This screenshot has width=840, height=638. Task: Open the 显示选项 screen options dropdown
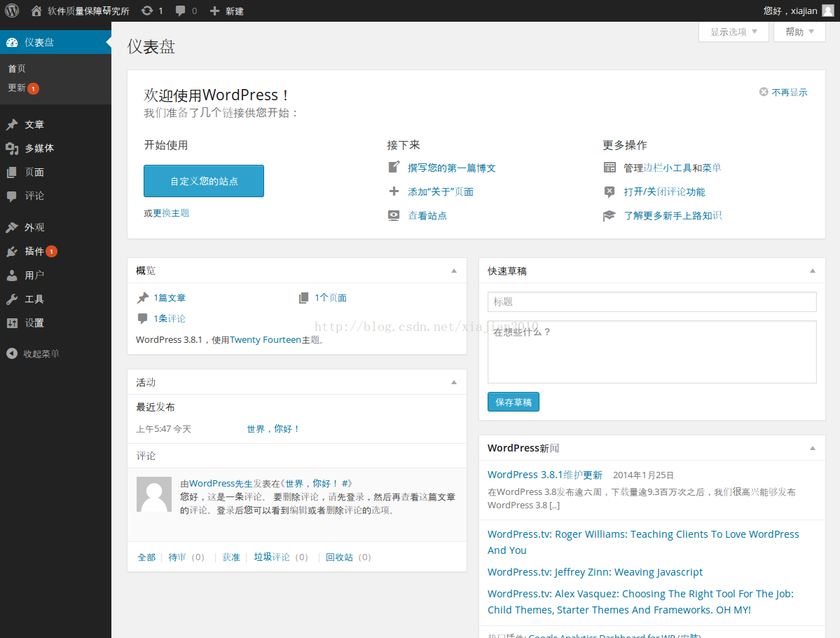(734, 32)
